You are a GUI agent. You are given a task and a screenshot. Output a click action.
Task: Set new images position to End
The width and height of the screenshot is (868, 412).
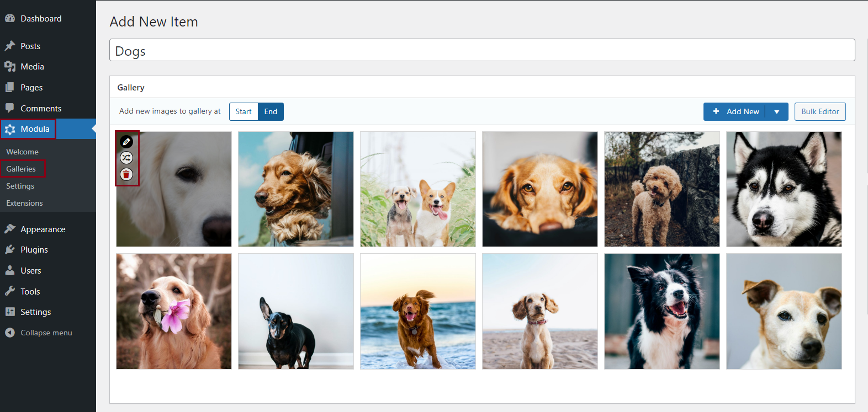point(271,111)
